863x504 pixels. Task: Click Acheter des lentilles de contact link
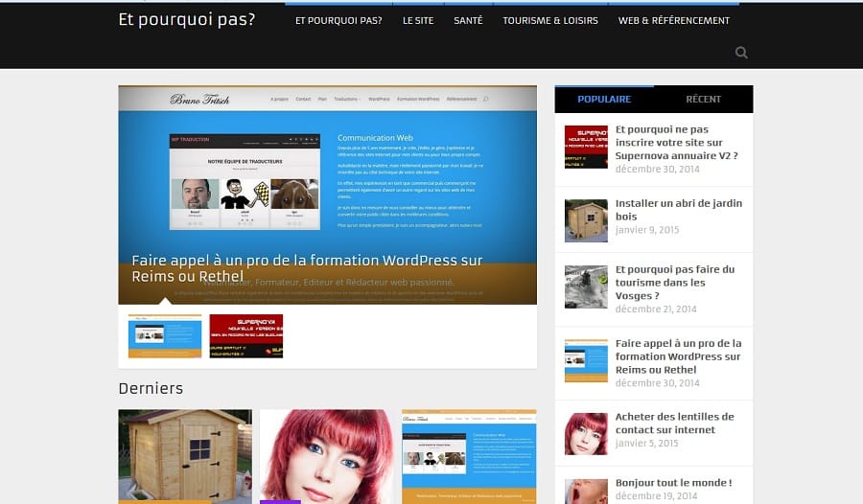click(674, 424)
